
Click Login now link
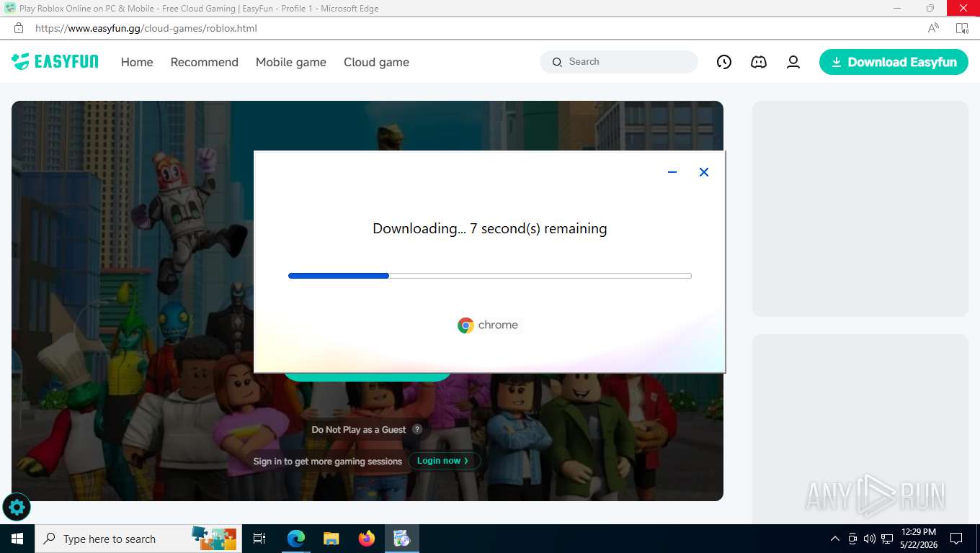point(444,461)
